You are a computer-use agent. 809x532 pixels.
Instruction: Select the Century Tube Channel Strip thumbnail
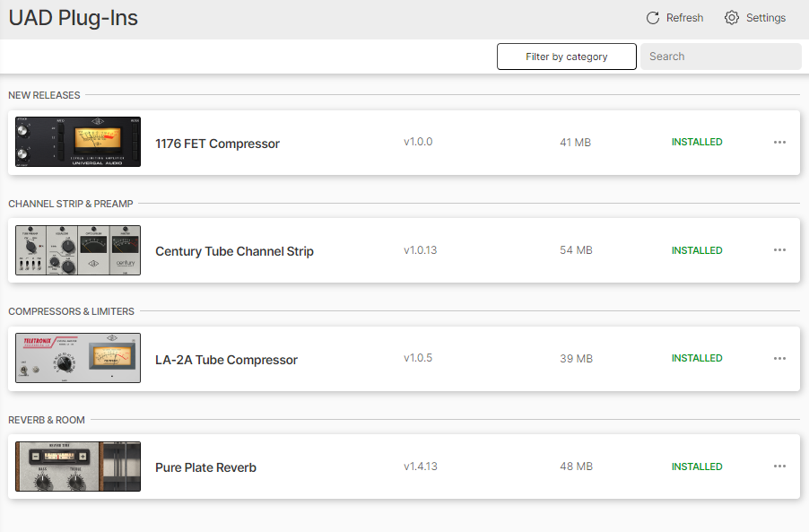tap(78, 250)
